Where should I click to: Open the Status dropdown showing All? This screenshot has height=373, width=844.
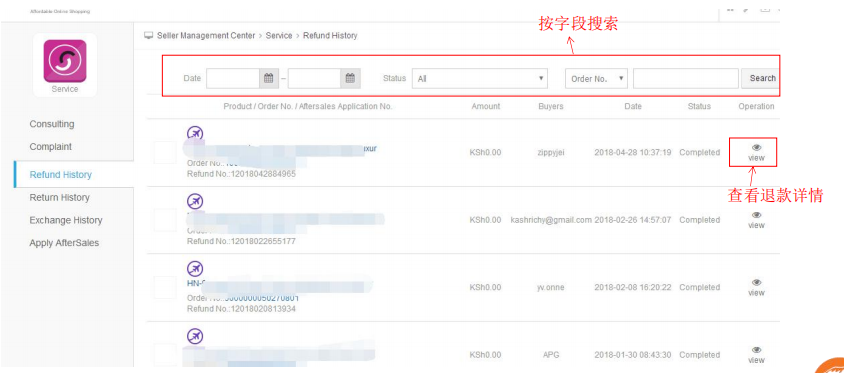(480, 79)
